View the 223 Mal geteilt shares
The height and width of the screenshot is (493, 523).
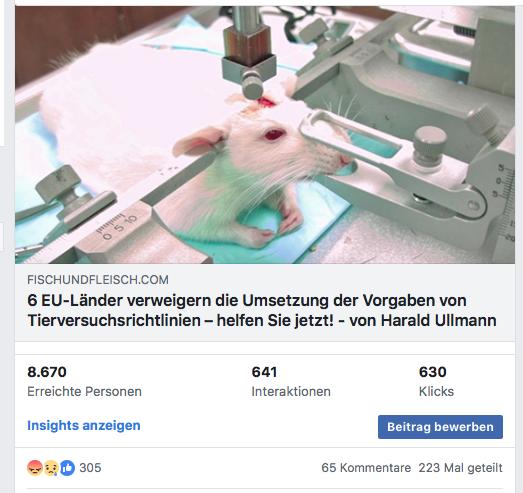coord(461,468)
